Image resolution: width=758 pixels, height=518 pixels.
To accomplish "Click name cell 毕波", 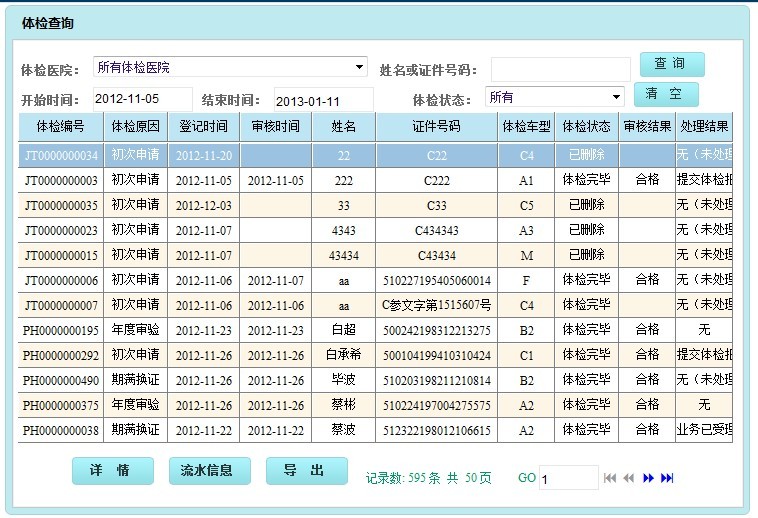I will 344,380.
